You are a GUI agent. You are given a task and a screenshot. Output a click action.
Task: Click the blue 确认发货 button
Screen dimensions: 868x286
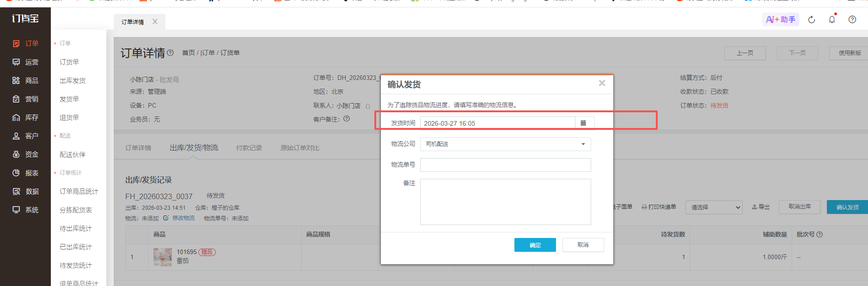847,207
